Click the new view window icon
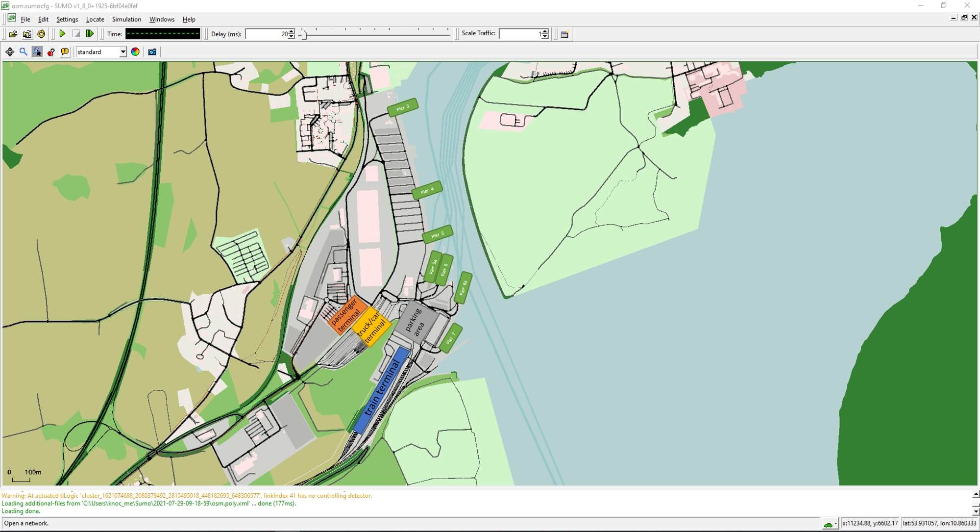Image resolution: width=980 pixels, height=532 pixels. [x=564, y=34]
